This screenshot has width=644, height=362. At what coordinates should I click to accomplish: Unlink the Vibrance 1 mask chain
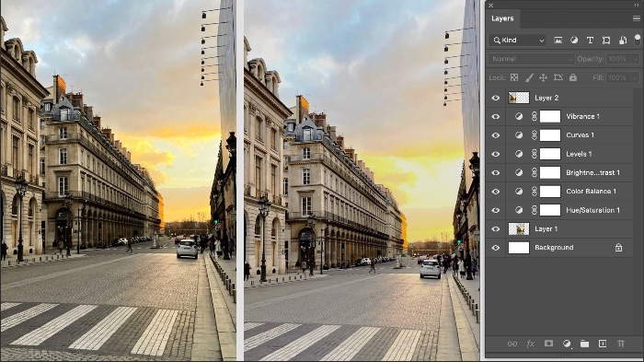(535, 117)
